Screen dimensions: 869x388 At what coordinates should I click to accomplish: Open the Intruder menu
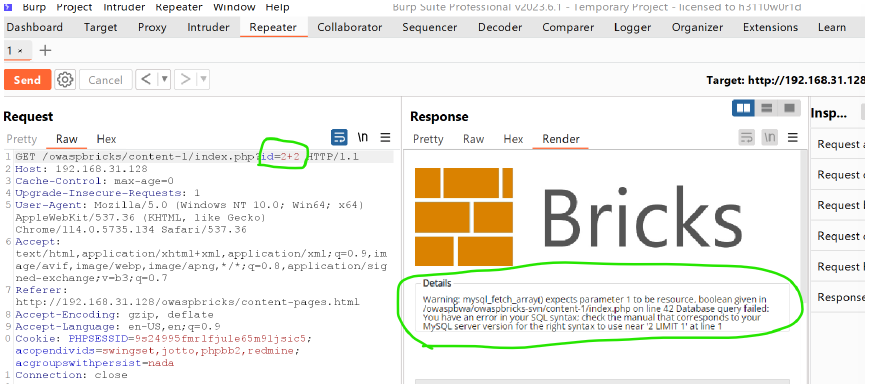pyautogui.click(x=124, y=7)
